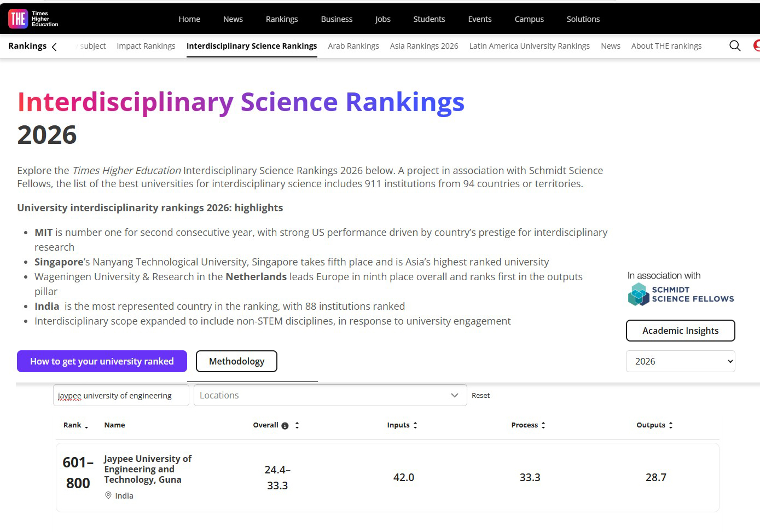Sort by the Rank column arrow

coord(86,426)
